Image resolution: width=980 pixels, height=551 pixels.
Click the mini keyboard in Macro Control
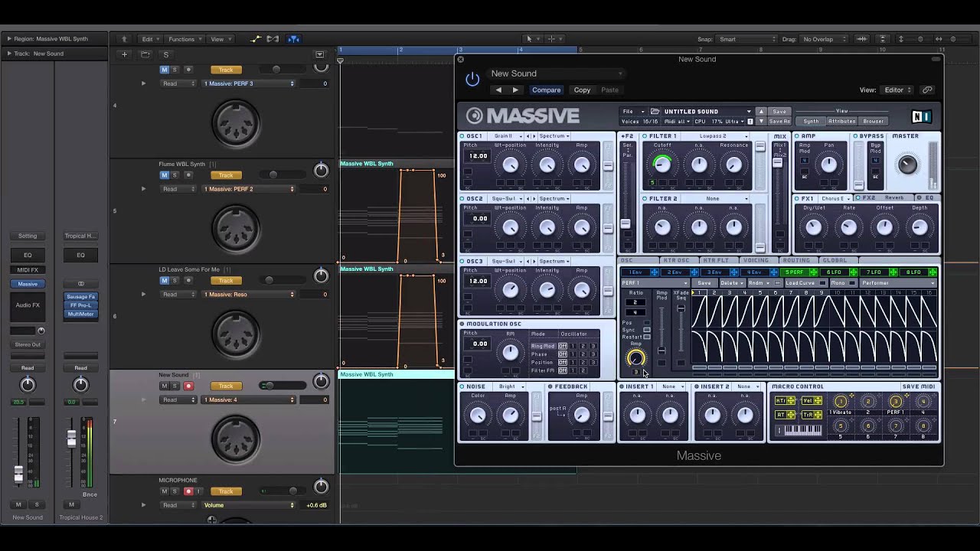pyautogui.click(x=804, y=431)
